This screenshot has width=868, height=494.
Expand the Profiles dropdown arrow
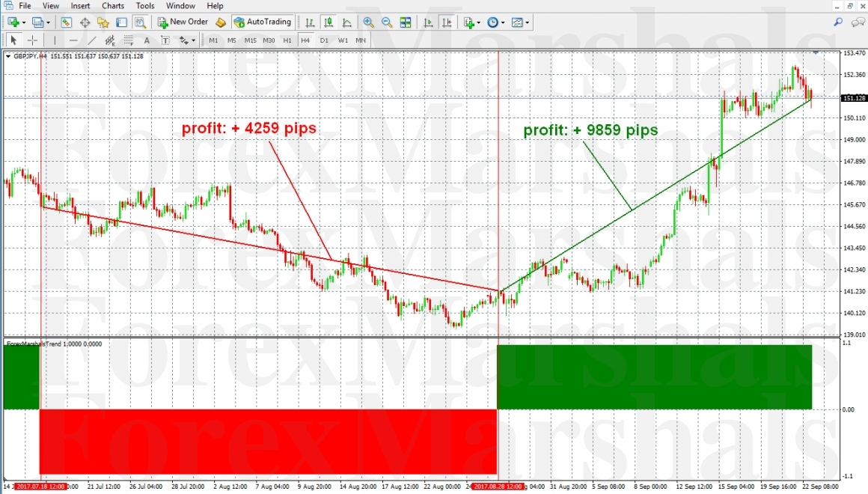click(x=48, y=22)
